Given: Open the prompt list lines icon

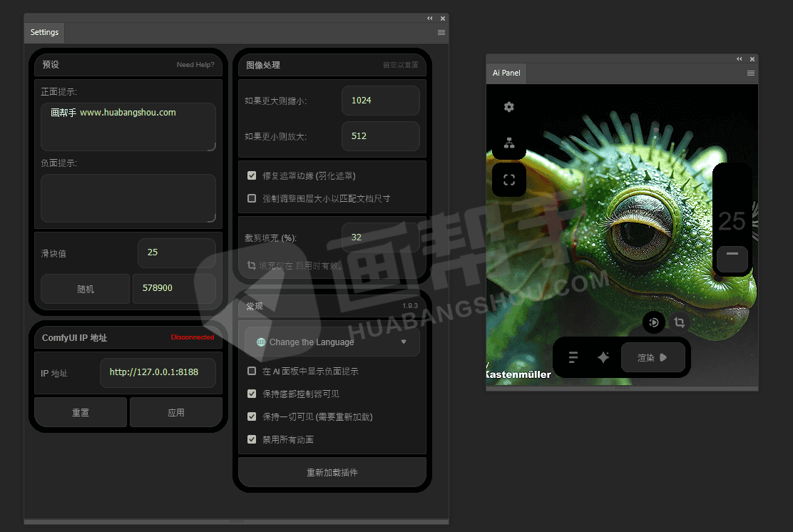Looking at the screenshot, I should click(573, 357).
